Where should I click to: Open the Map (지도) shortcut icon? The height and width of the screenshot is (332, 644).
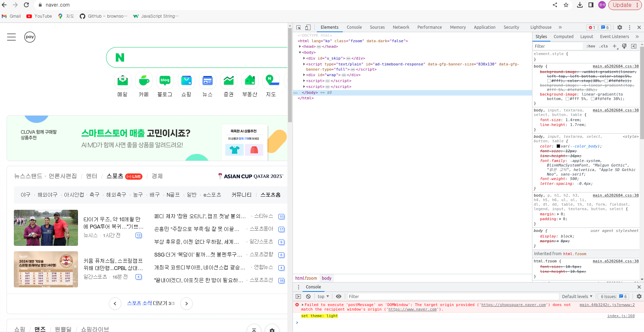click(271, 80)
